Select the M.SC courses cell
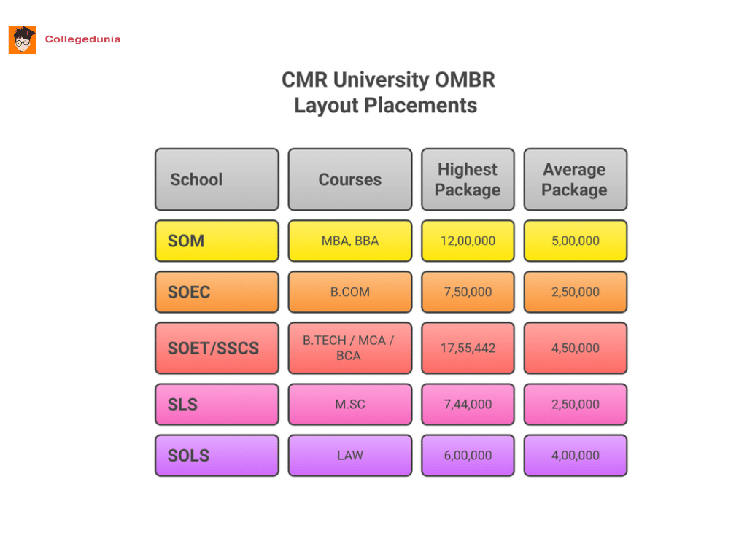Screen dimensions: 747x560 point(349,404)
